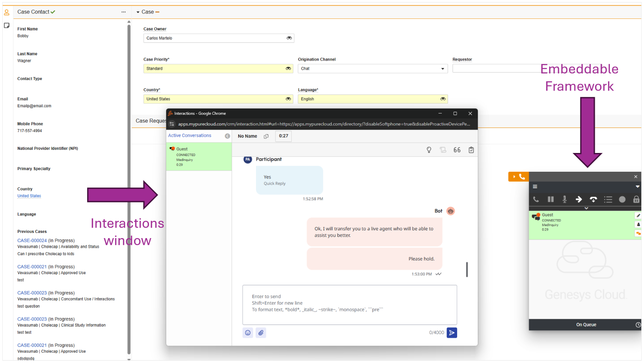Open wrap-up clipboard icon in Interactions
Image resolution: width=644 pixels, height=364 pixels.
[x=471, y=150]
